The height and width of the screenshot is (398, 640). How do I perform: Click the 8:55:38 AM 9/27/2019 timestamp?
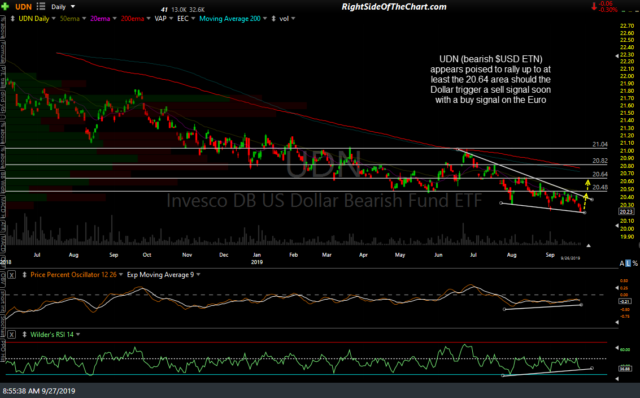[x=39, y=391]
